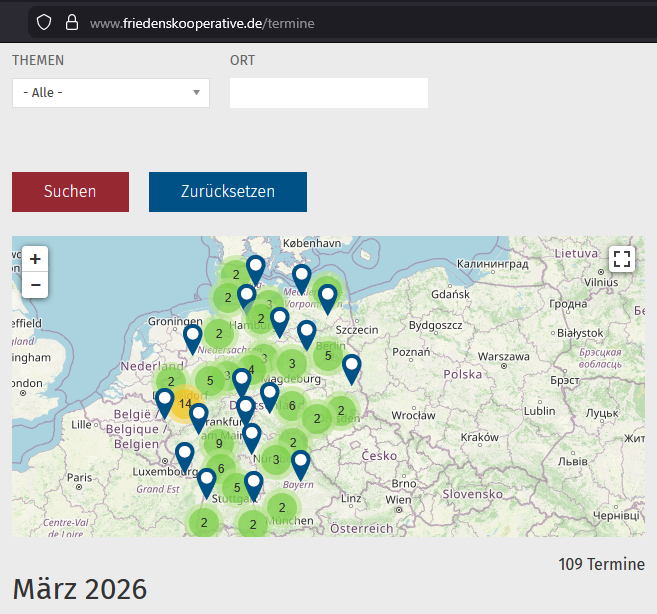Image resolution: width=657 pixels, height=614 pixels.
Task: Click the browser shield tracking icon
Action: pyautogui.click(x=44, y=22)
